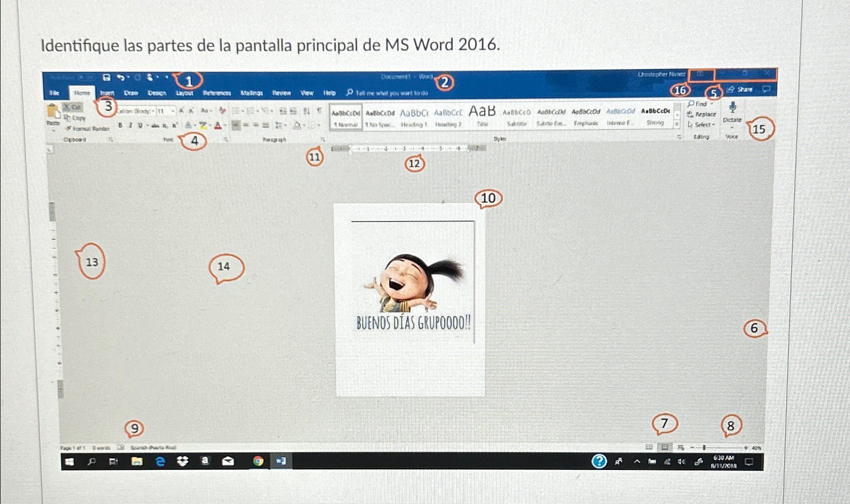Click the blue help question mark in the taskbar
This screenshot has height=504, width=850.
tap(599, 461)
